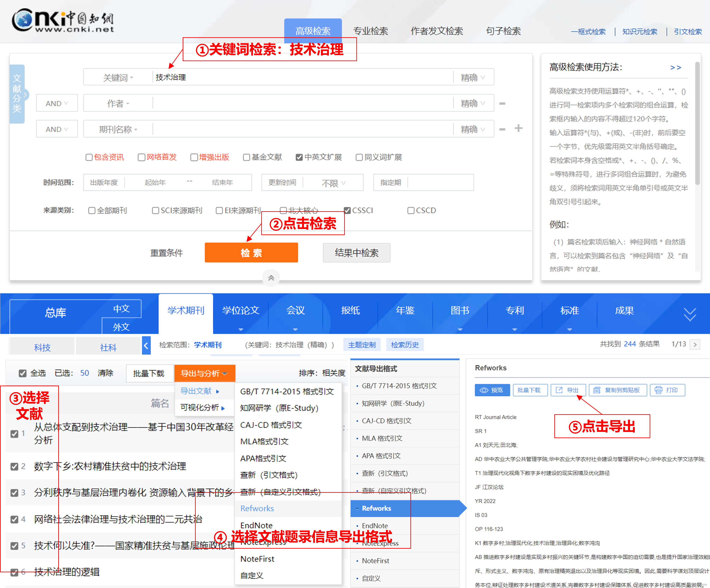Collapse the search panel with double-chevron icon
Screen dimensions: 710x588
click(271, 278)
